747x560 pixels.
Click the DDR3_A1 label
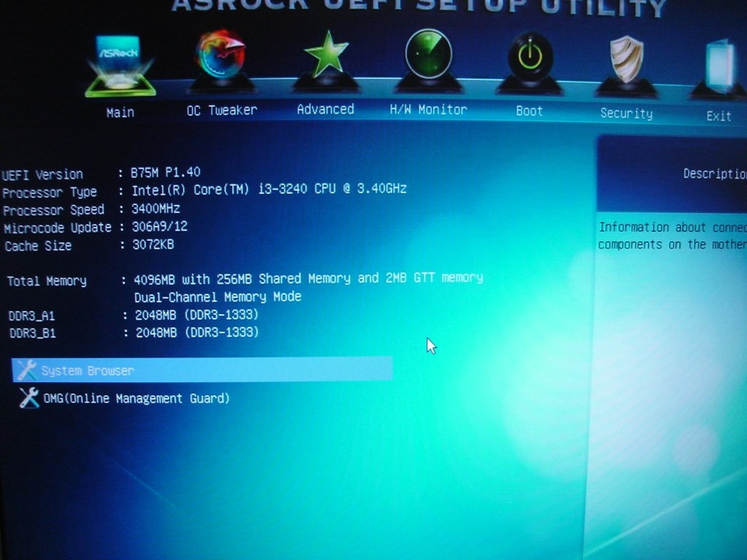[31, 316]
